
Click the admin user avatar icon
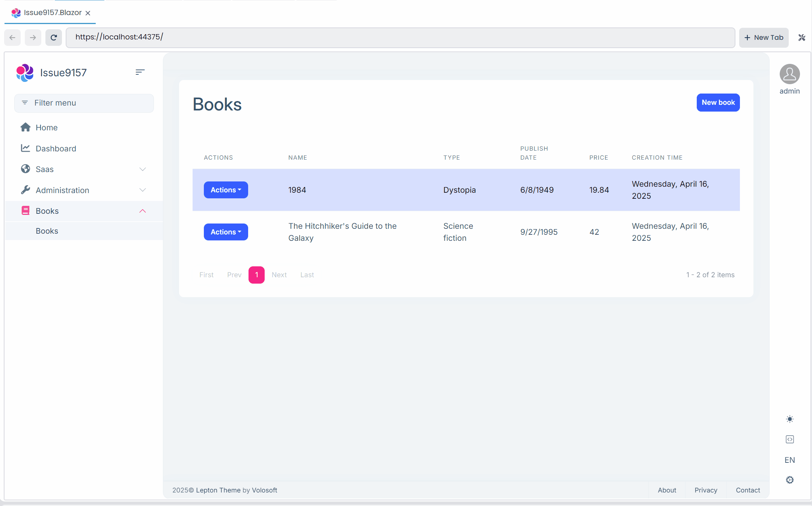[x=789, y=74]
